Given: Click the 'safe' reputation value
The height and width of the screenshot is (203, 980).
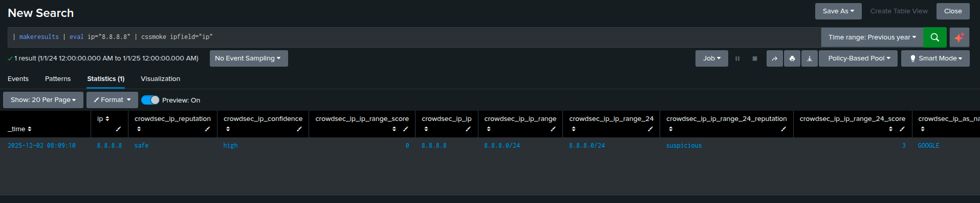Looking at the screenshot, I should (x=142, y=146).
